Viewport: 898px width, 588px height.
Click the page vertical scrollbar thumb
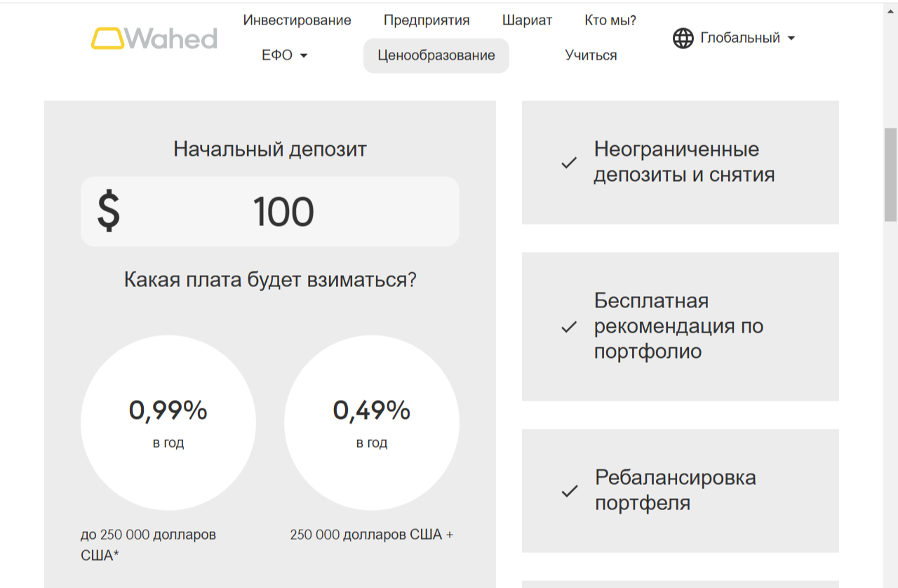pos(890,175)
